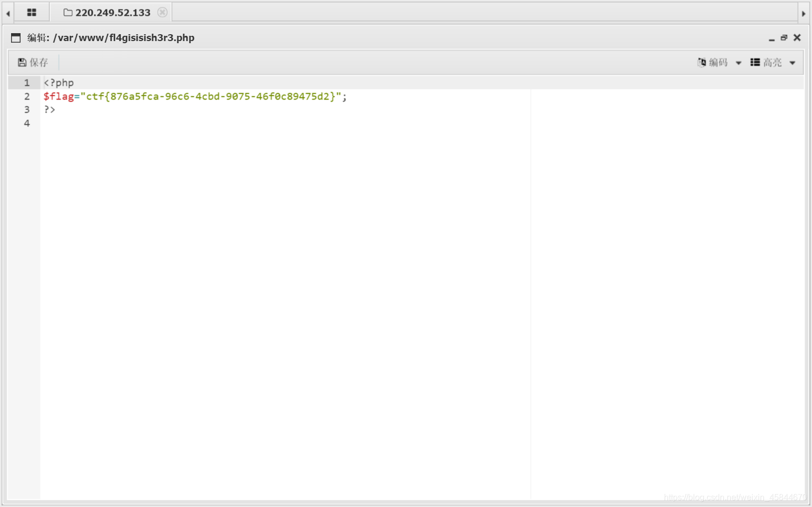Open the 编码 encoding dropdown

(x=718, y=62)
